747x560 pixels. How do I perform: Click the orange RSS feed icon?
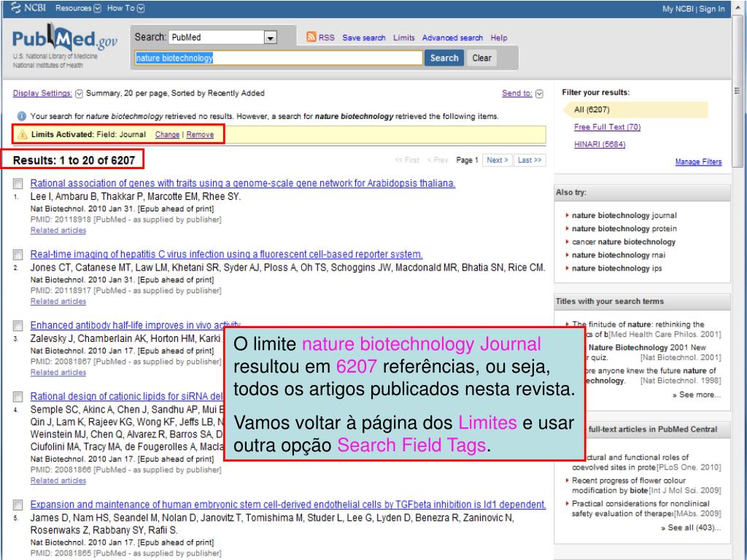[311, 36]
